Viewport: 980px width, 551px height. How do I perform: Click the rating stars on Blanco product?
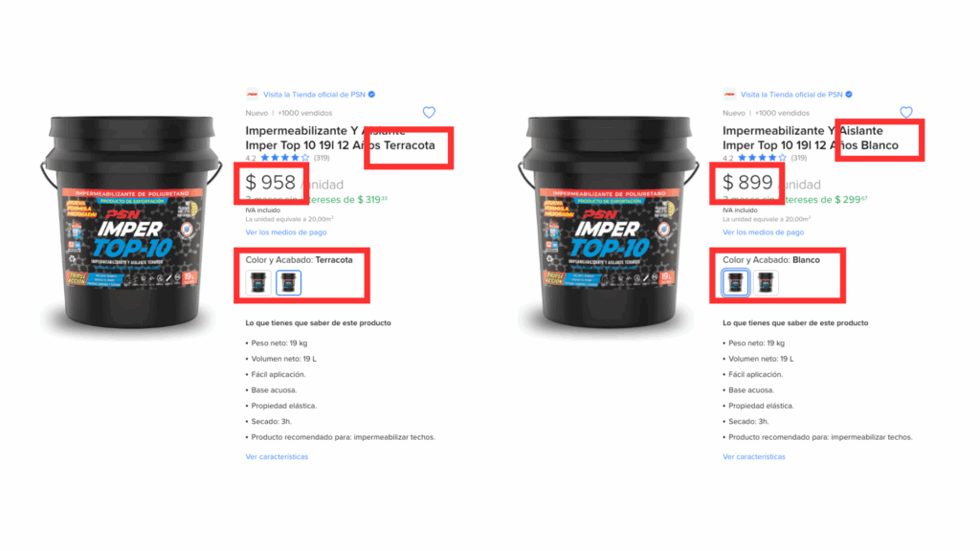coord(763,158)
